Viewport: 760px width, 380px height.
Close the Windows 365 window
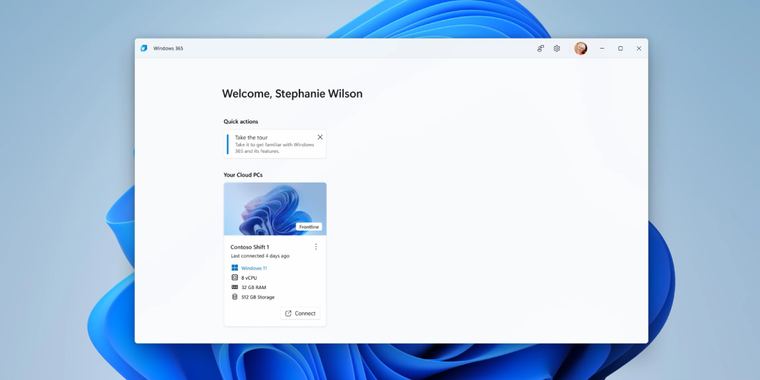(639, 48)
